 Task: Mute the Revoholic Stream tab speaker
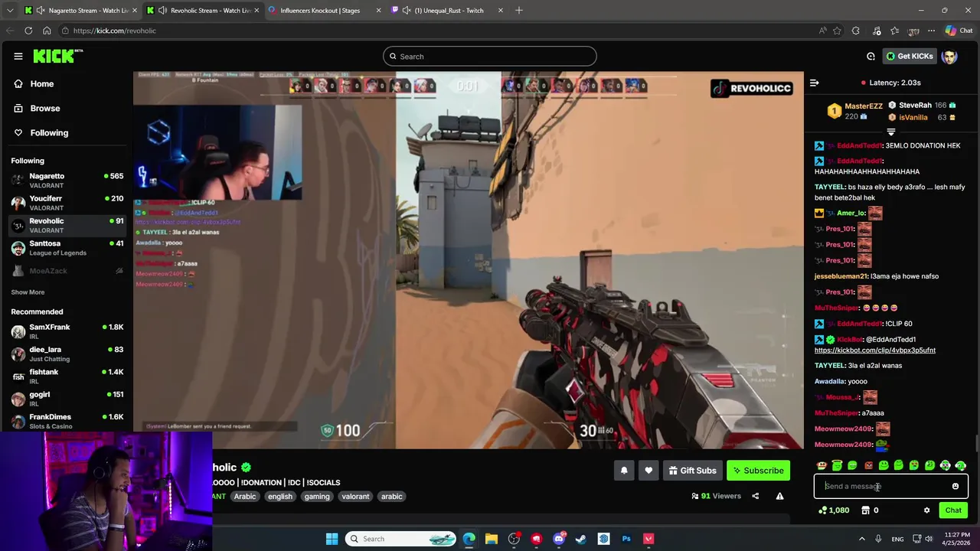pos(163,11)
